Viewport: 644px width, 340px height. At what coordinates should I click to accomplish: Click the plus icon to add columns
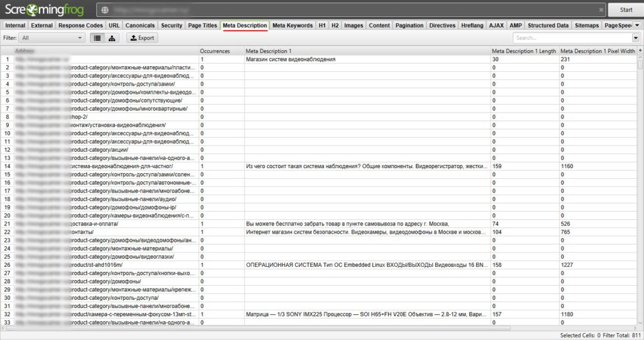click(640, 50)
